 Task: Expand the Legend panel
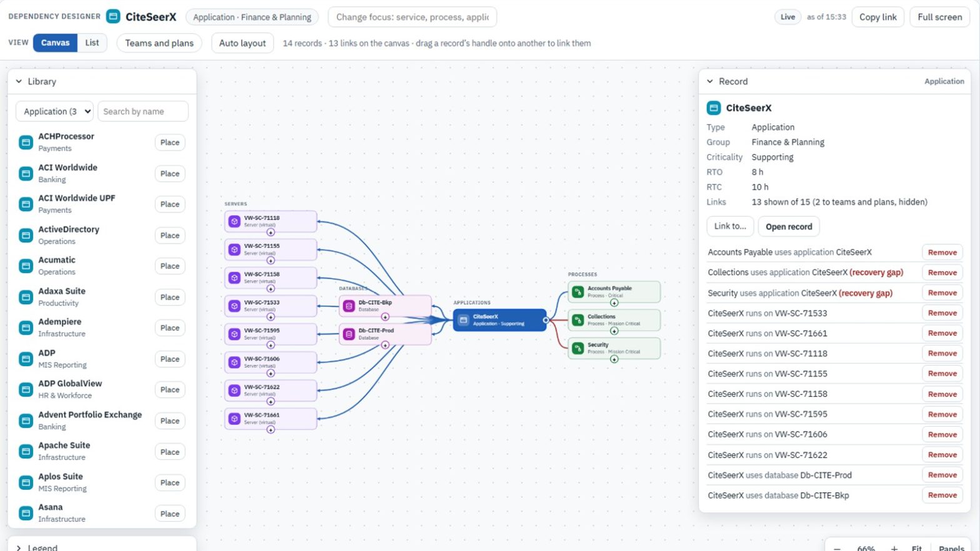(19, 547)
